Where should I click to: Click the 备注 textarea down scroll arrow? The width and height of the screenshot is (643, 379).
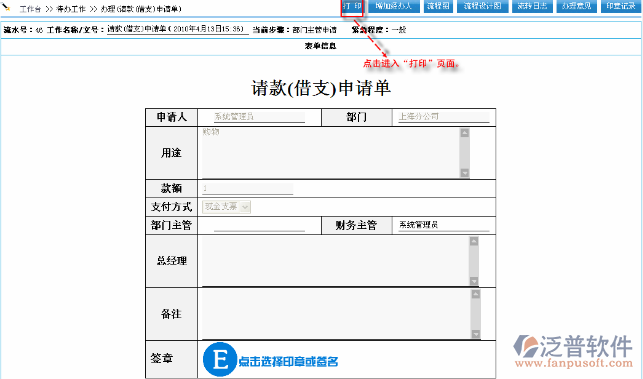tap(475, 334)
